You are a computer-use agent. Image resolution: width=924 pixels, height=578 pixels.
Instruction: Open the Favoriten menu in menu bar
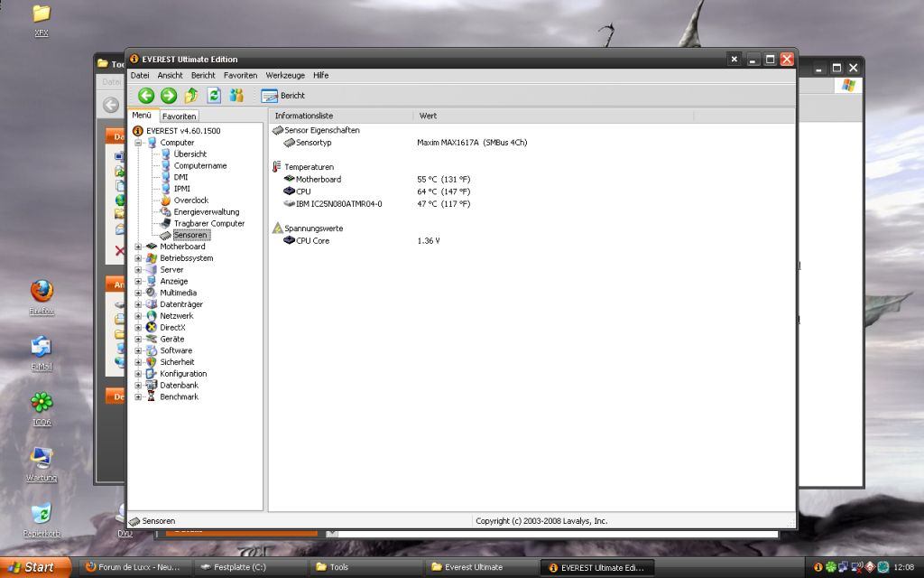click(x=240, y=76)
